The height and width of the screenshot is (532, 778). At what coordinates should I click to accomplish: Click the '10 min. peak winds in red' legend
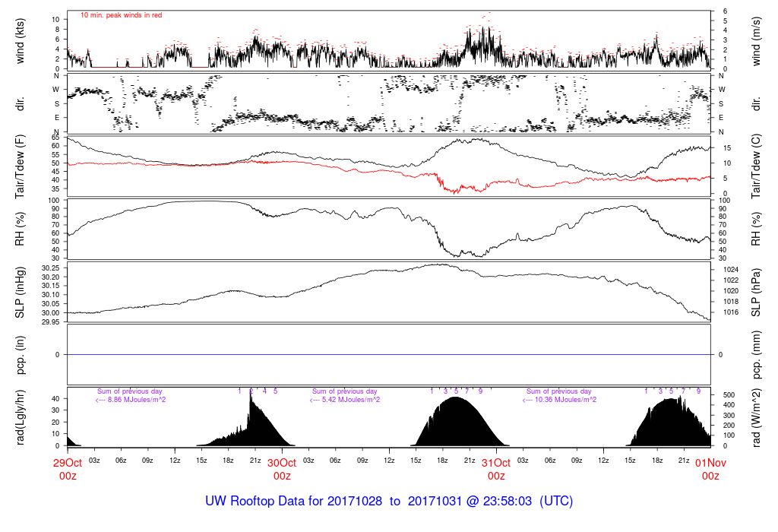pyautogui.click(x=121, y=15)
